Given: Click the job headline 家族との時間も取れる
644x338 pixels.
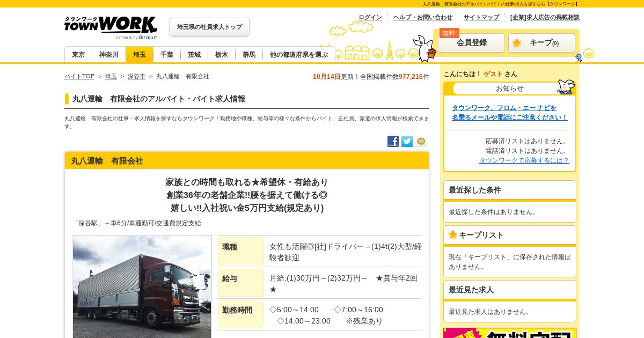Looking at the screenshot, I should [247, 182].
